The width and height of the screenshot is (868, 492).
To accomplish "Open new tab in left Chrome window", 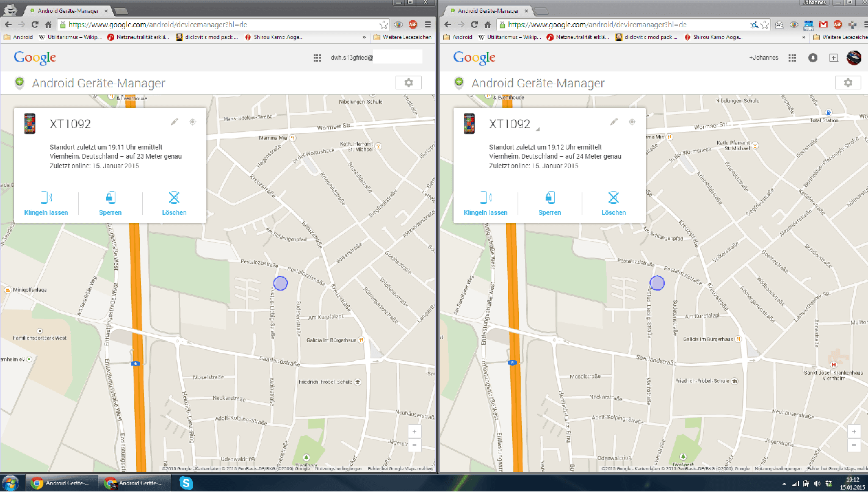I will 121,11.
